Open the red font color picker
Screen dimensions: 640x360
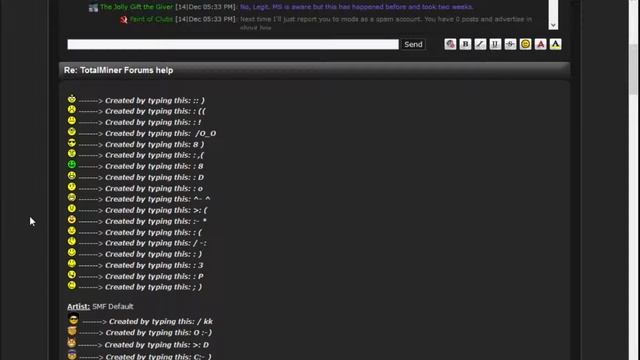click(x=541, y=44)
